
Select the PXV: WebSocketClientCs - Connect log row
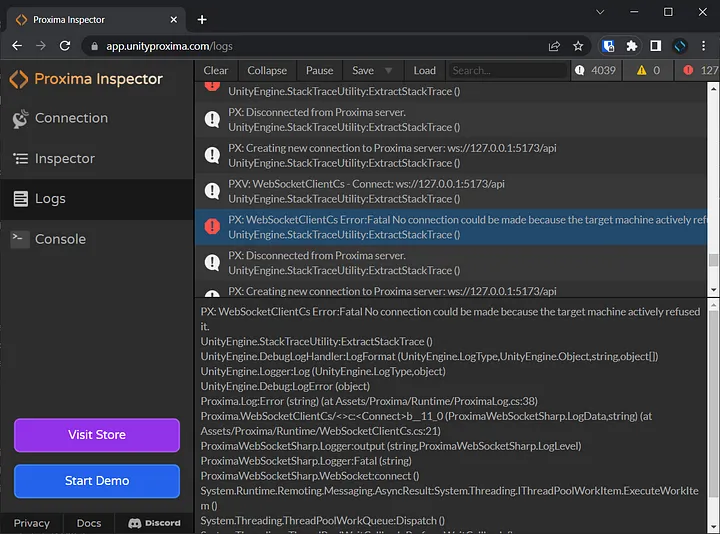(x=451, y=191)
